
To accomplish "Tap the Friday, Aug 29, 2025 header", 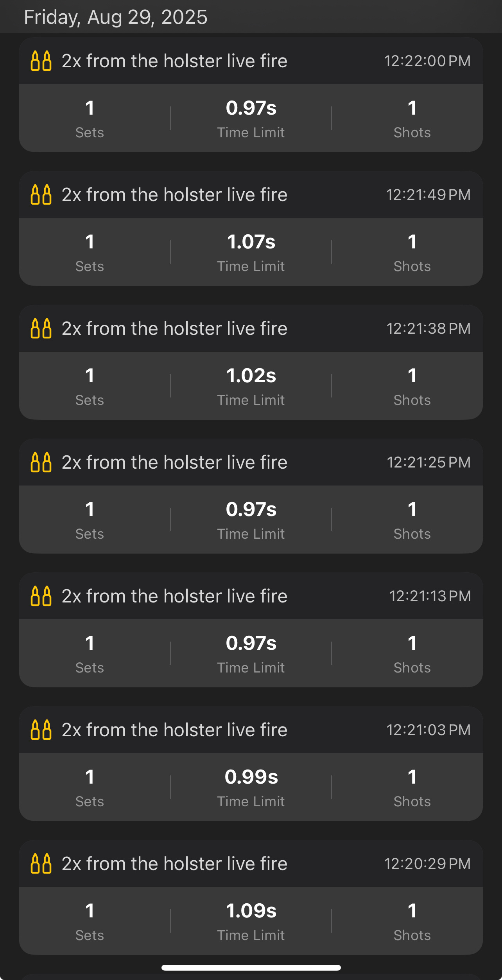I will point(116,17).
